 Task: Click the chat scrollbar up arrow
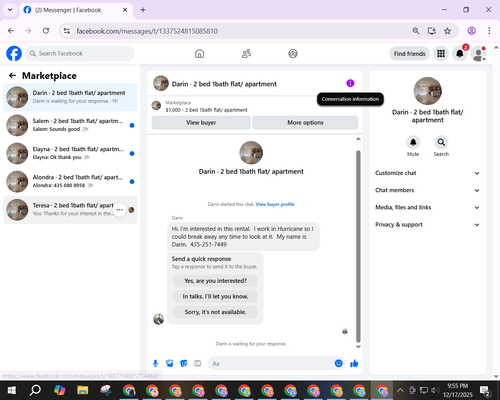[358, 139]
